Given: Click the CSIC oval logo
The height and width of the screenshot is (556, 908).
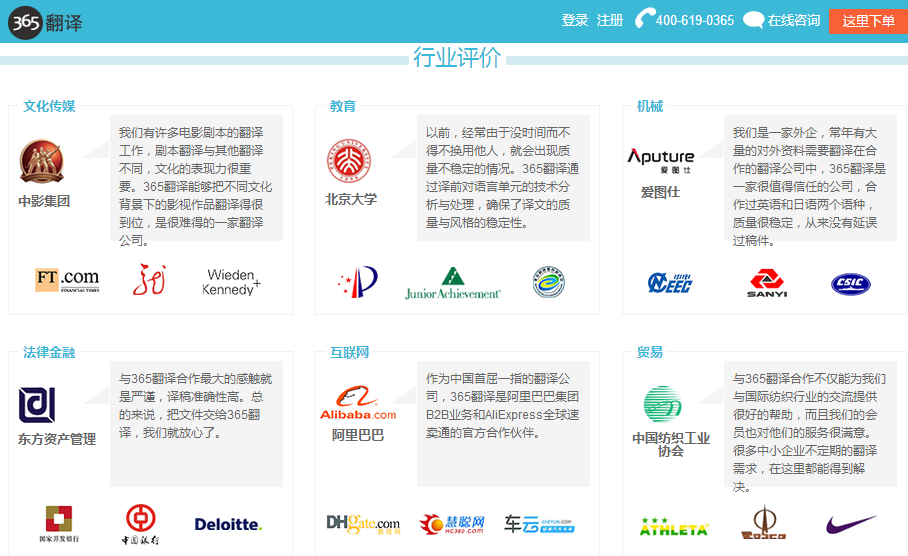Looking at the screenshot, I should click(851, 284).
